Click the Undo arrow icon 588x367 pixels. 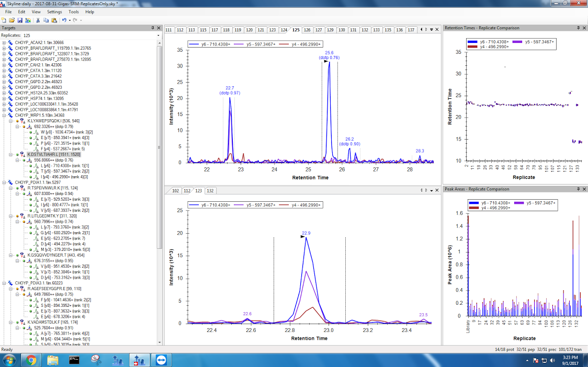pyautogui.click(x=64, y=20)
